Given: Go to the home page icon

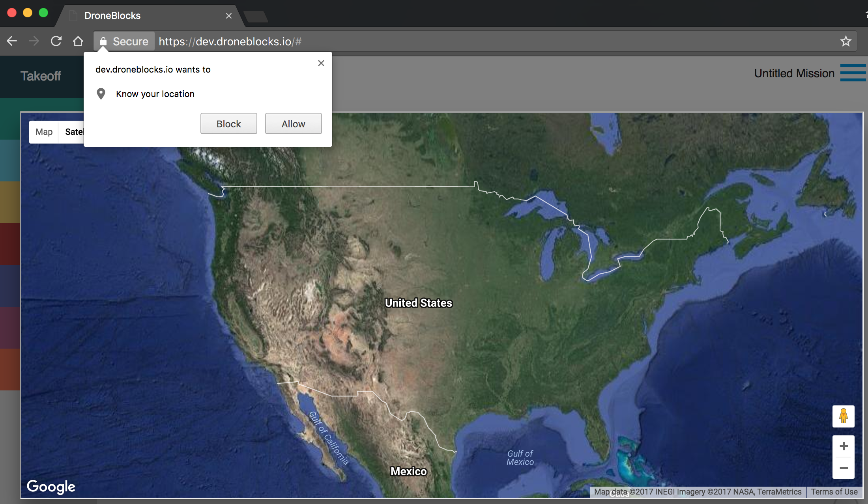Looking at the screenshot, I should point(78,41).
